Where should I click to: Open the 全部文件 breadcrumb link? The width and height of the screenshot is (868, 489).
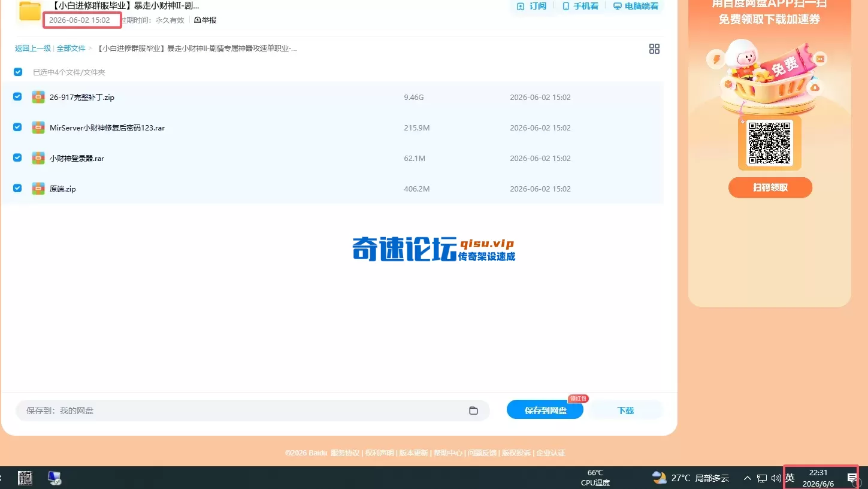71,48
